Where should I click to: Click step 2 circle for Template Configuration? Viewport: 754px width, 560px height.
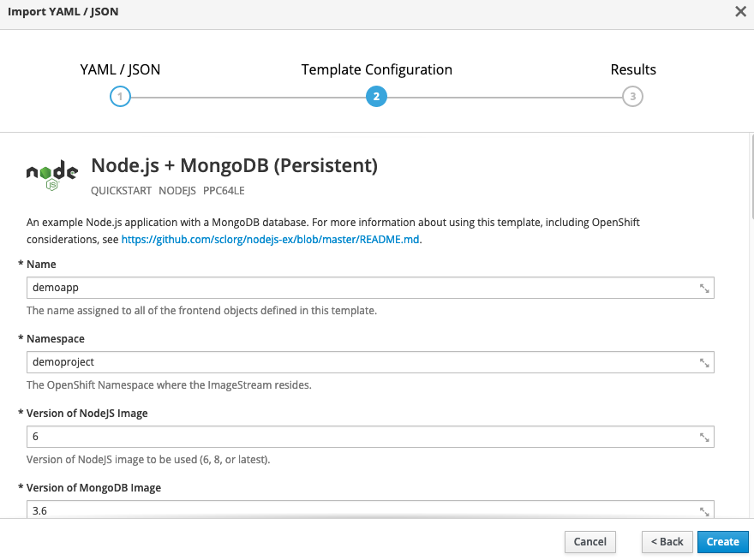click(376, 97)
